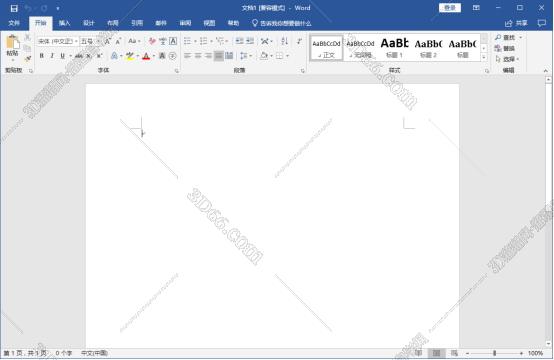The height and width of the screenshot is (360, 554).
Task: Toggle Italic formatting
Action: click(x=52, y=56)
